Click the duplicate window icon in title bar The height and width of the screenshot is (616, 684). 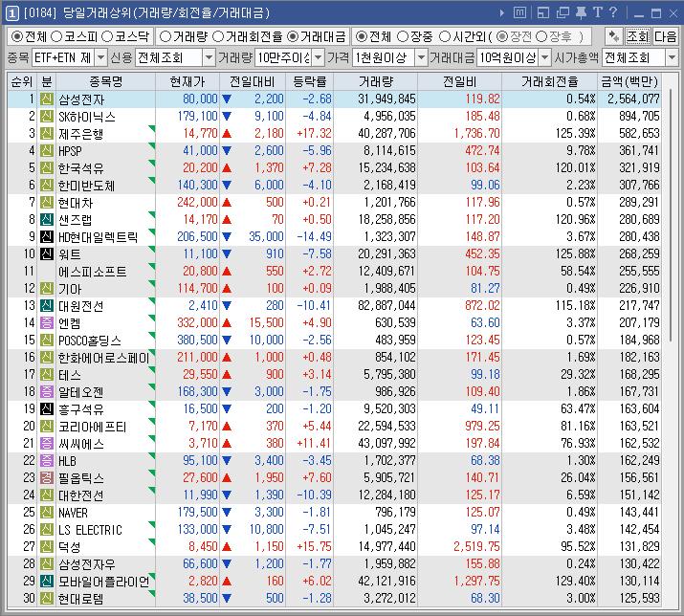click(x=563, y=13)
